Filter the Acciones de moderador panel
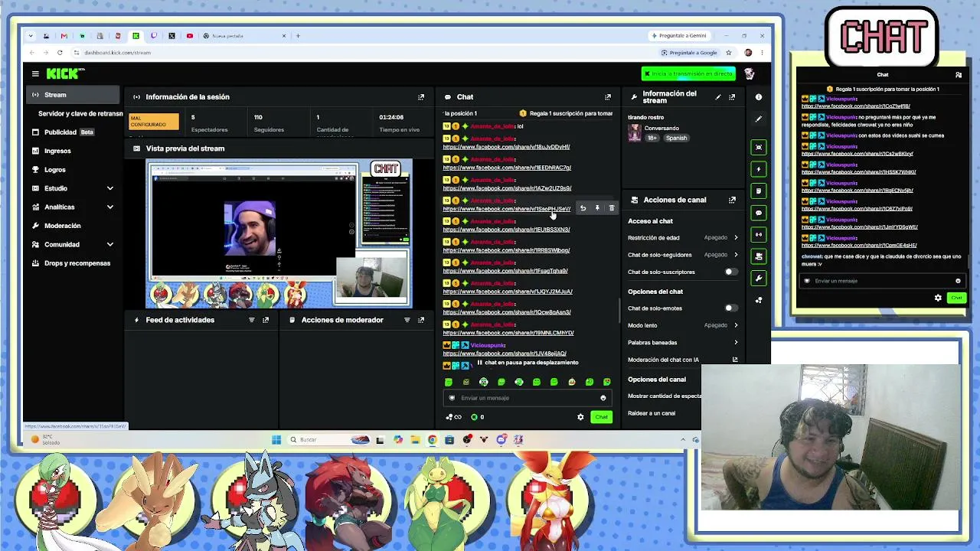The height and width of the screenshot is (551, 980). coord(407,320)
